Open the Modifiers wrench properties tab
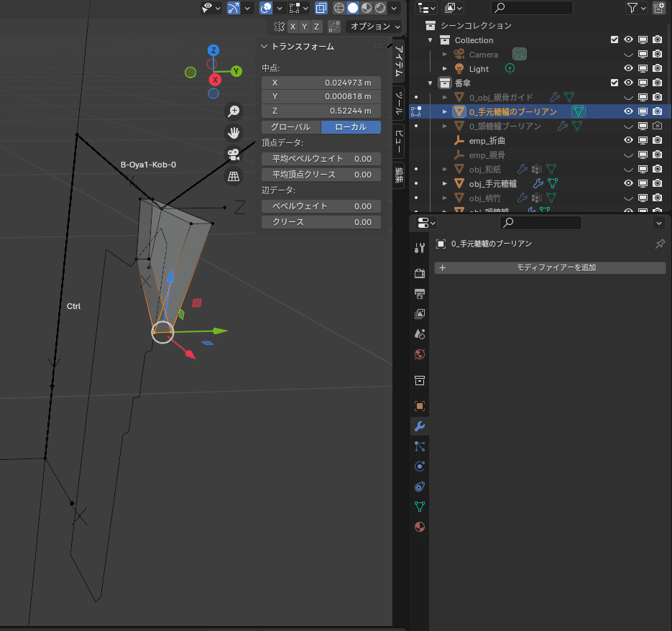 click(420, 426)
